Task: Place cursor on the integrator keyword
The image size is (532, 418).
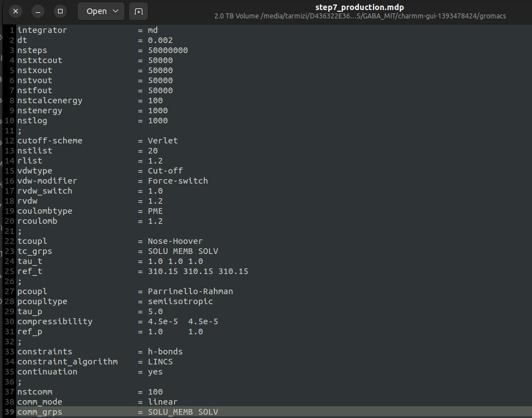Action: 42,30
